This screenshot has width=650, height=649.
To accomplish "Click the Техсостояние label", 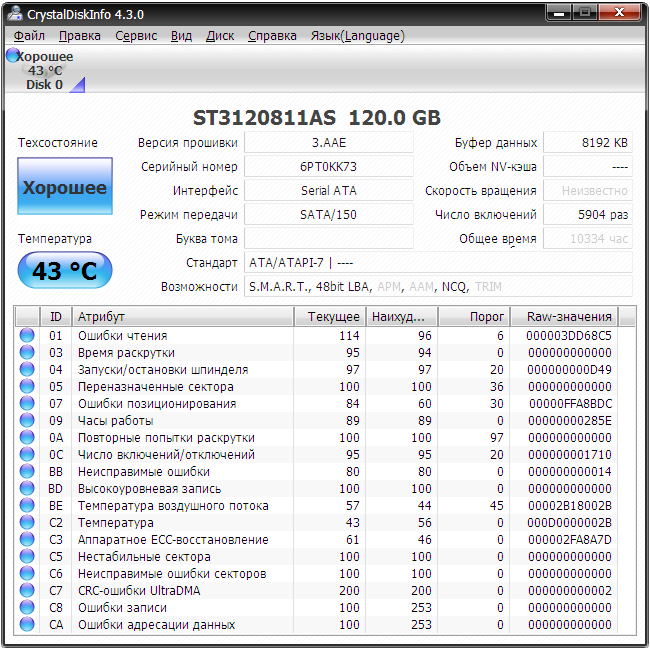I will [x=58, y=143].
